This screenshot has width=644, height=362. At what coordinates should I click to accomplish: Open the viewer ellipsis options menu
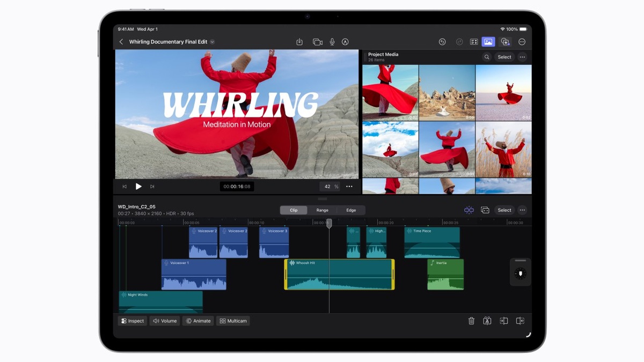tap(349, 187)
